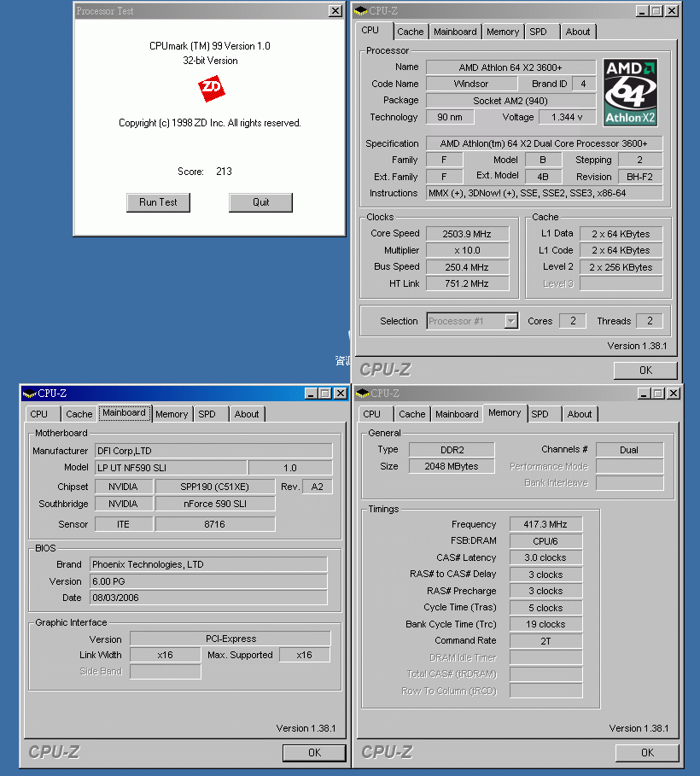Viewport: 700px width, 776px height.
Task: Click the Multiplier value x 10.0
Action: pos(467,250)
